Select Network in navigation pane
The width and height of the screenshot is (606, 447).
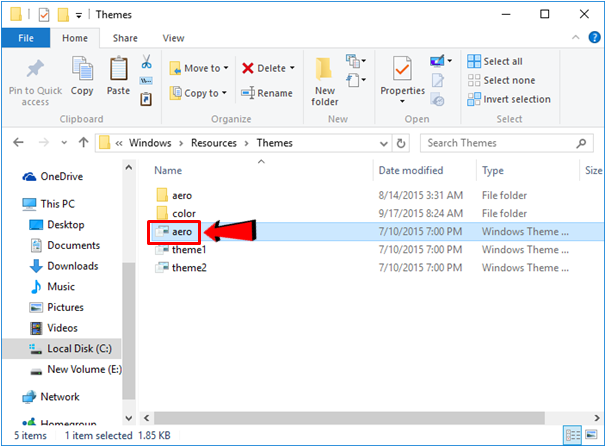coord(51,397)
